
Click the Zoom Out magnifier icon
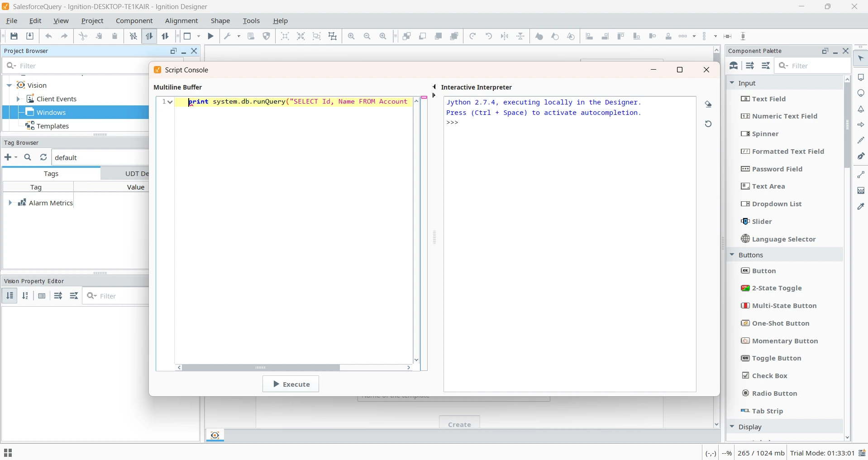click(367, 37)
